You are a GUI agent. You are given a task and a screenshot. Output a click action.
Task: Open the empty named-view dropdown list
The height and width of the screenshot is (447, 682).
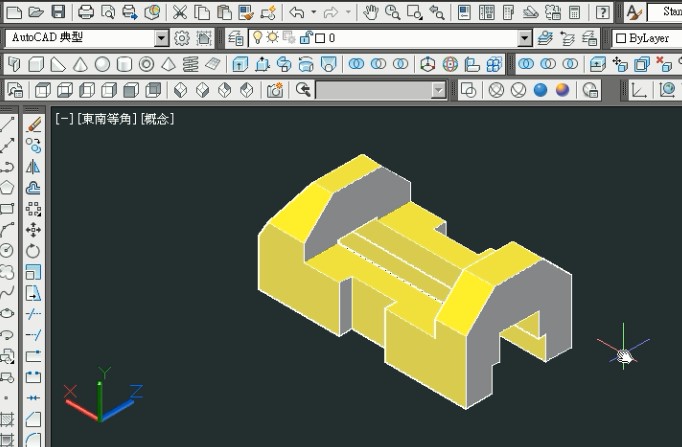(x=381, y=90)
